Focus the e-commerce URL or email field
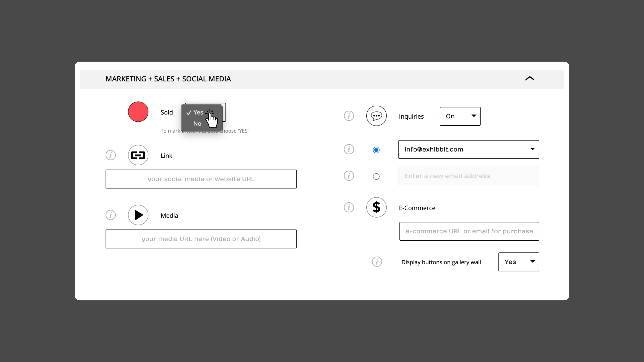 coord(469,231)
